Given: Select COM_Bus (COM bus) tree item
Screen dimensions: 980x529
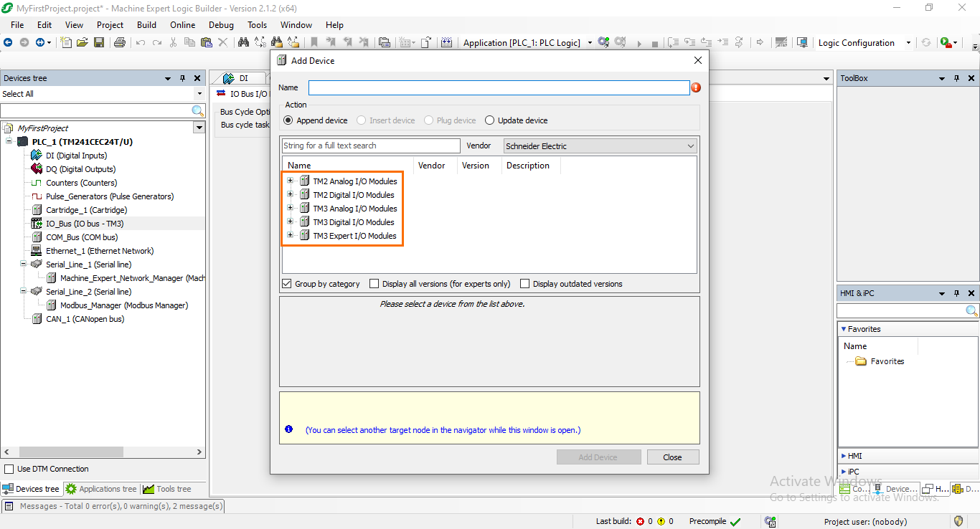Looking at the screenshot, I should click(x=75, y=237).
